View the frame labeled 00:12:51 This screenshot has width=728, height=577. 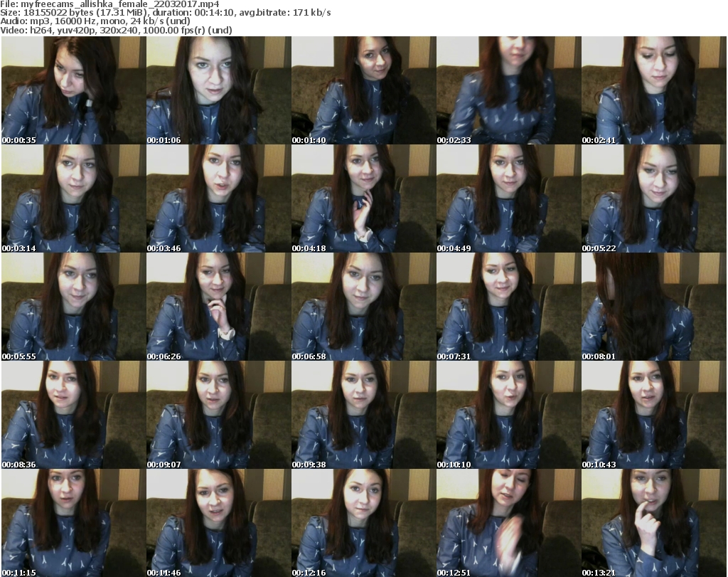(x=509, y=523)
